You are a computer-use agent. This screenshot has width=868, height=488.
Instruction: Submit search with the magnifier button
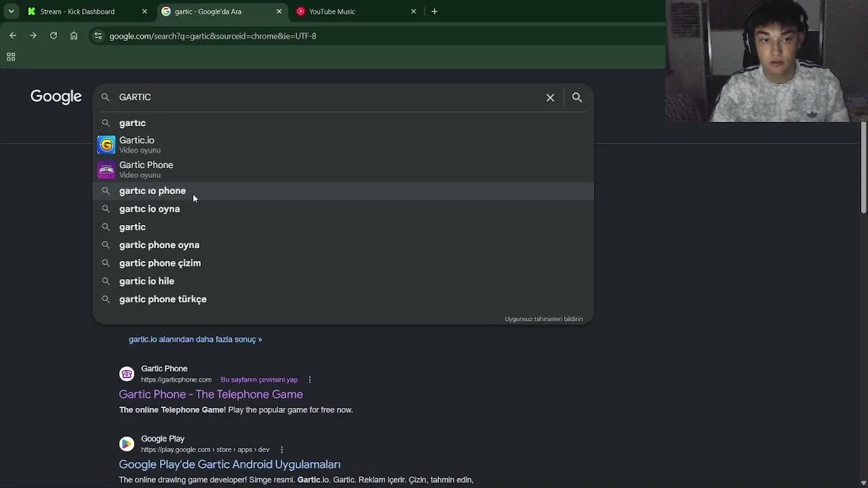(x=577, y=98)
